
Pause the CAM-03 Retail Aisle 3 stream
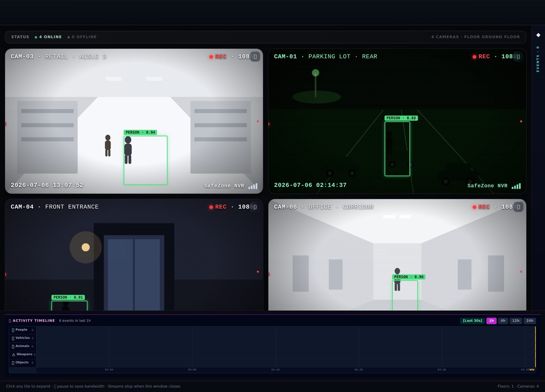(x=255, y=57)
